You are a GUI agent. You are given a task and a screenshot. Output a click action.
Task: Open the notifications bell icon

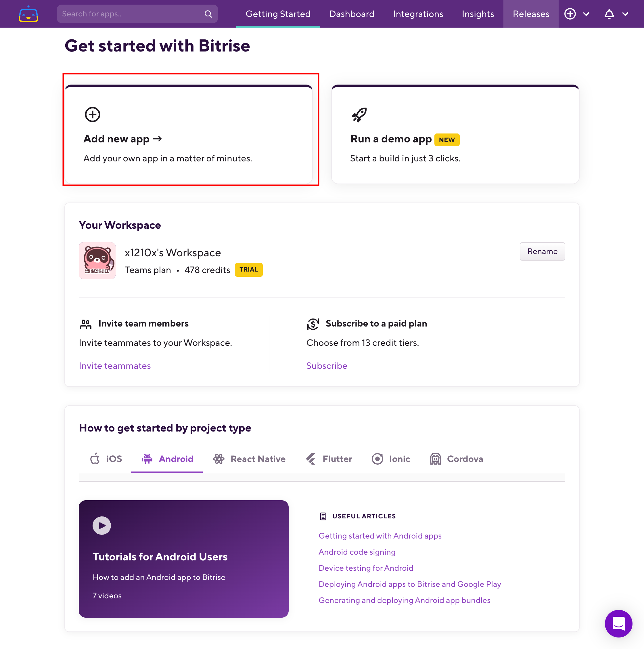pos(609,14)
